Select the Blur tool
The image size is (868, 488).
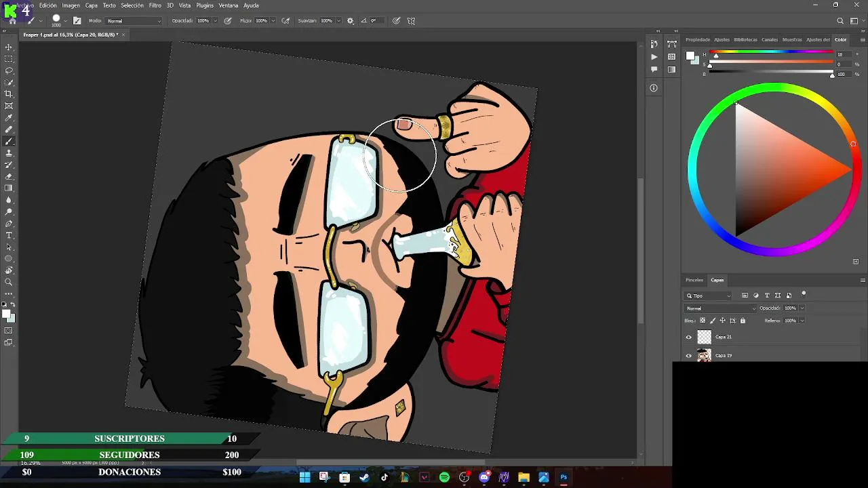9,200
